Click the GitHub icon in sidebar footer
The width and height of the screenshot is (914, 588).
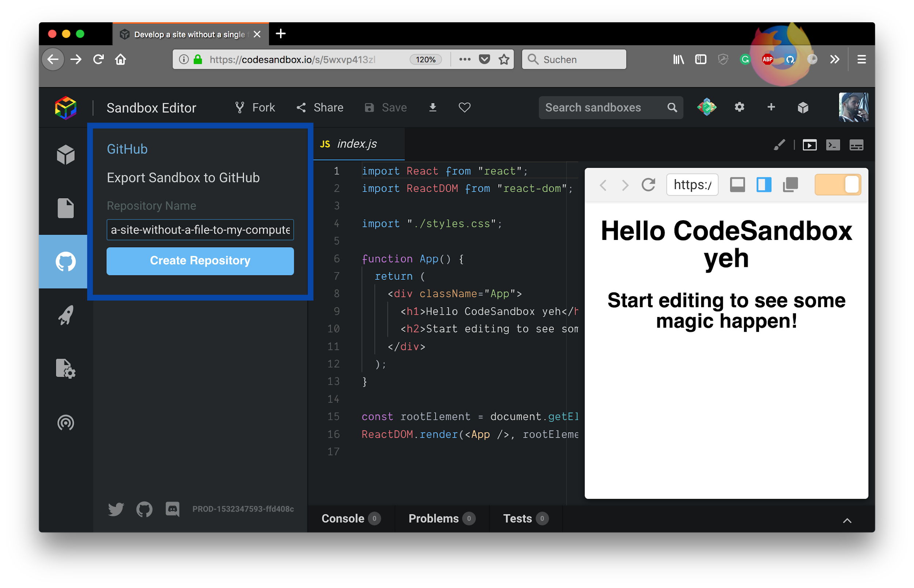(x=144, y=509)
